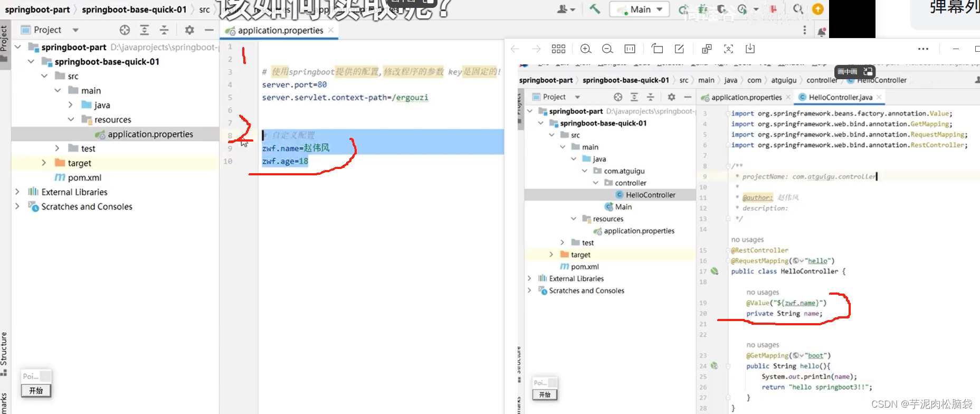Collapse com.atguigu package in right tree

click(585, 171)
